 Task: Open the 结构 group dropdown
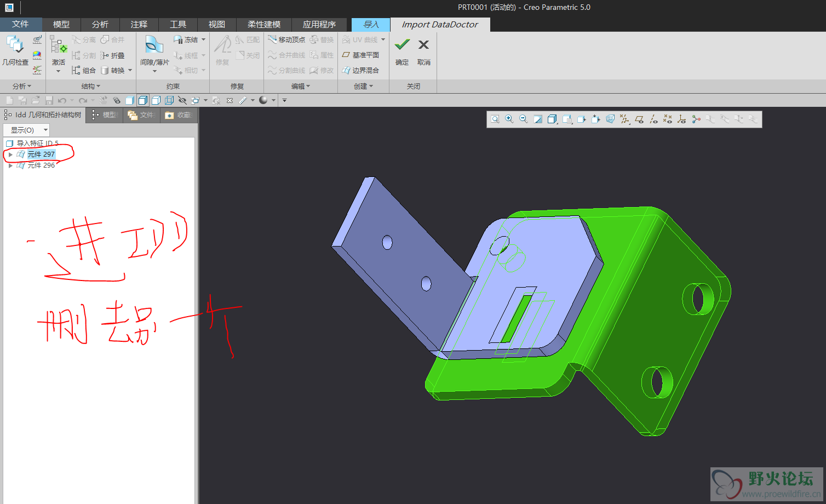click(x=91, y=86)
